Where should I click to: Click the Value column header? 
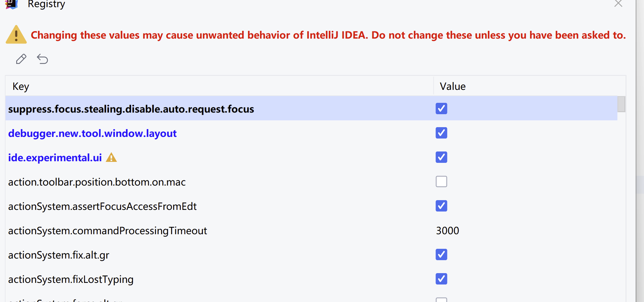point(452,86)
